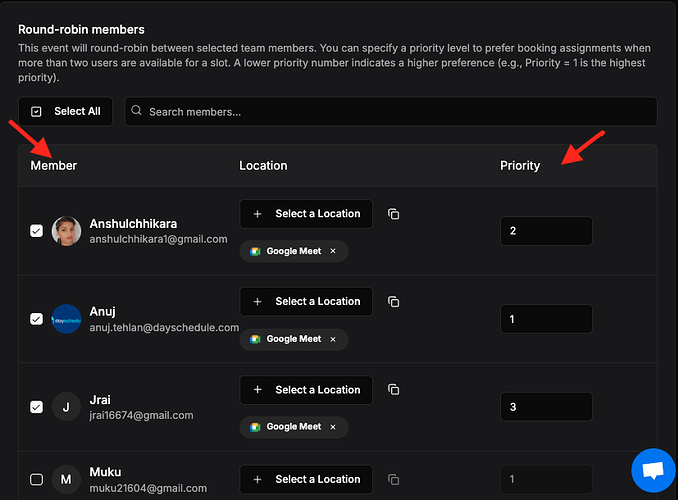Edit Jrai priority field showing 3
The width and height of the screenshot is (678, 500).
point(546,407)
